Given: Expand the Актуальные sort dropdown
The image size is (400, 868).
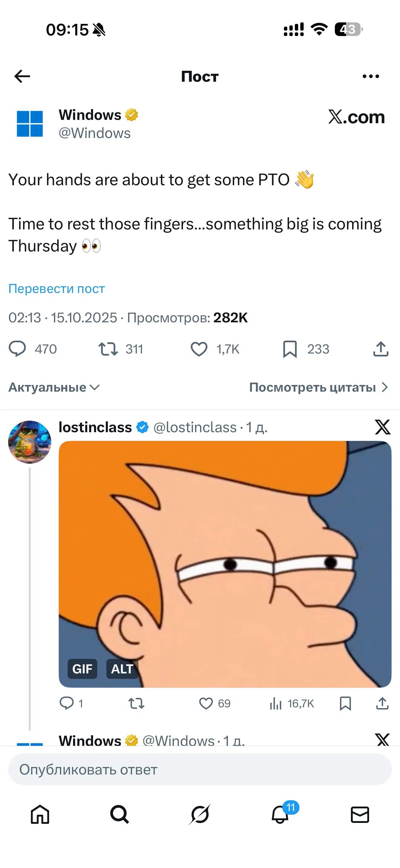Looking at the screenshot, I should [54, 387].
